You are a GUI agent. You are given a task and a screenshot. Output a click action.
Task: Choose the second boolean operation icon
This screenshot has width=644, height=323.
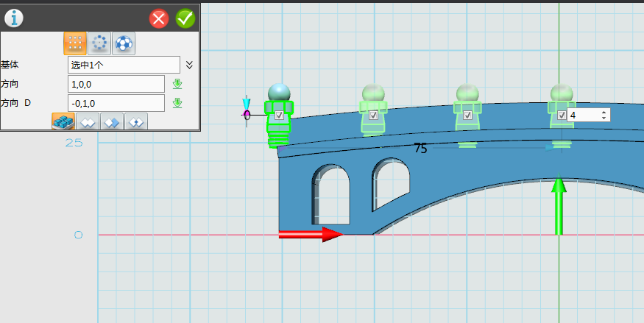click(x=88, y=122)
